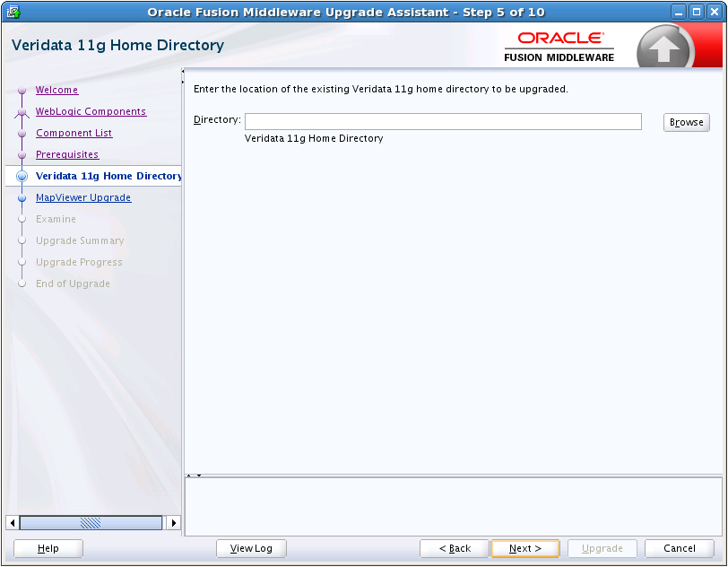This screenshot has height=567, width=728.
Task: Click the upgrade arrow emblem icon
Action: 665,48
